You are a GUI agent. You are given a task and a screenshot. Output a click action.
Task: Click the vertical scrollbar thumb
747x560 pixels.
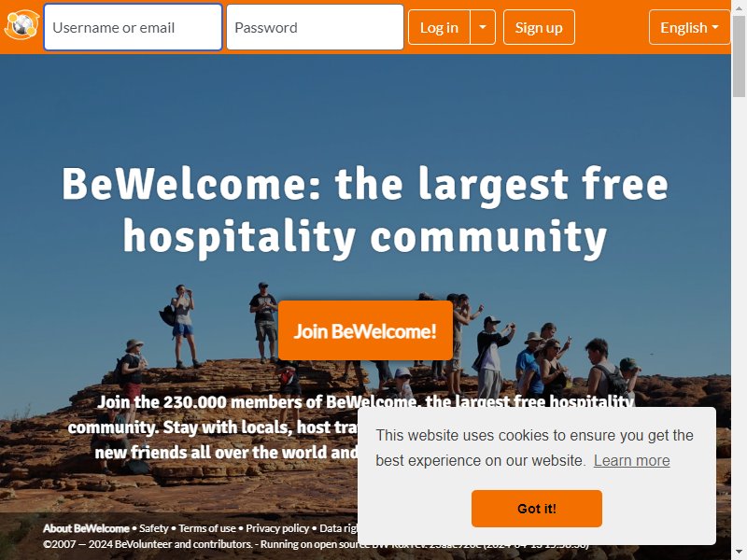coord(739,55)
